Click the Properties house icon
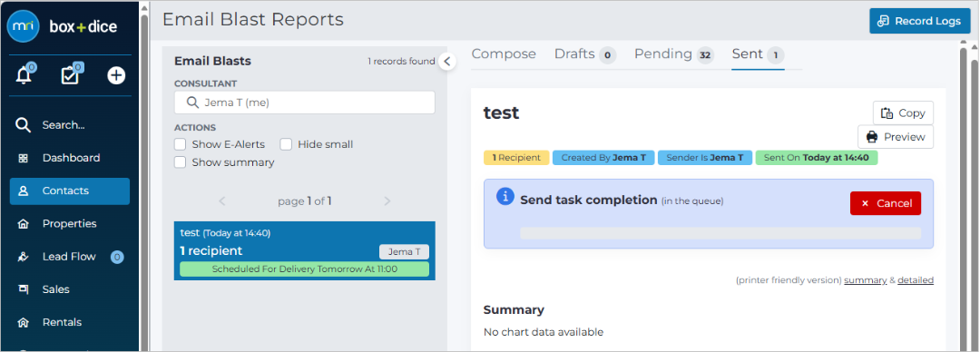The image size is (980, 352). 23,224
